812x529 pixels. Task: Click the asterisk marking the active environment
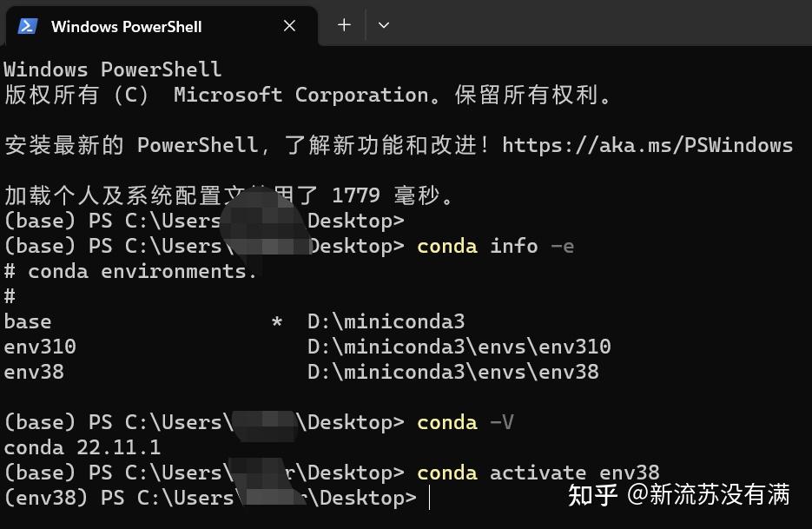(276, 321)
